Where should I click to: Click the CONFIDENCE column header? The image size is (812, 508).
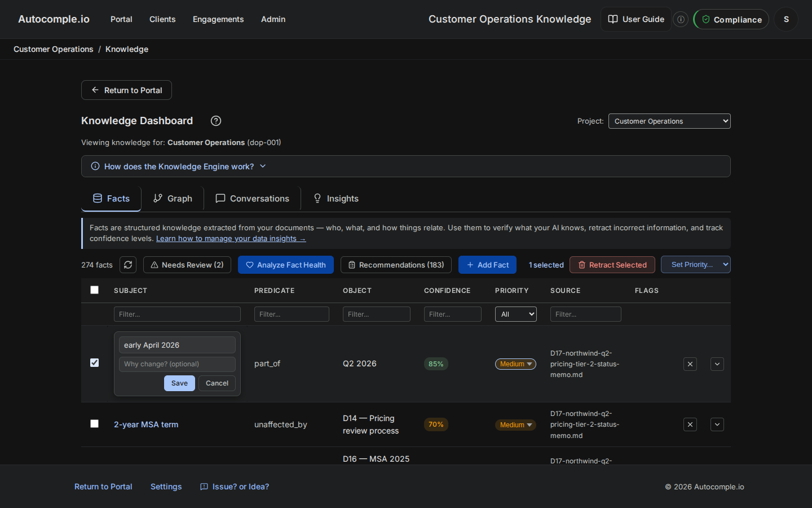click(447, 291)
